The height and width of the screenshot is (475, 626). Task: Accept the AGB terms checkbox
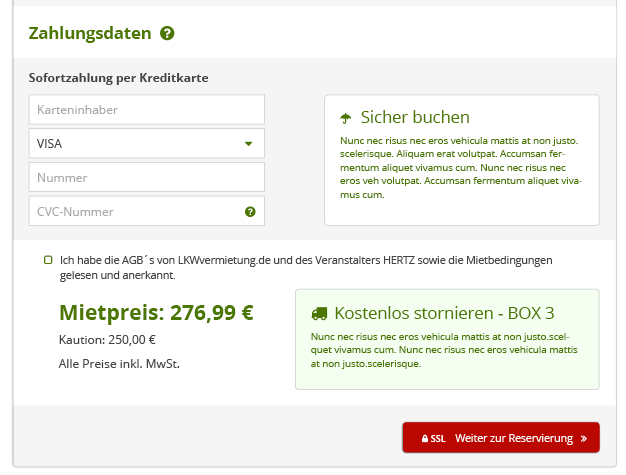coord(48,260)
